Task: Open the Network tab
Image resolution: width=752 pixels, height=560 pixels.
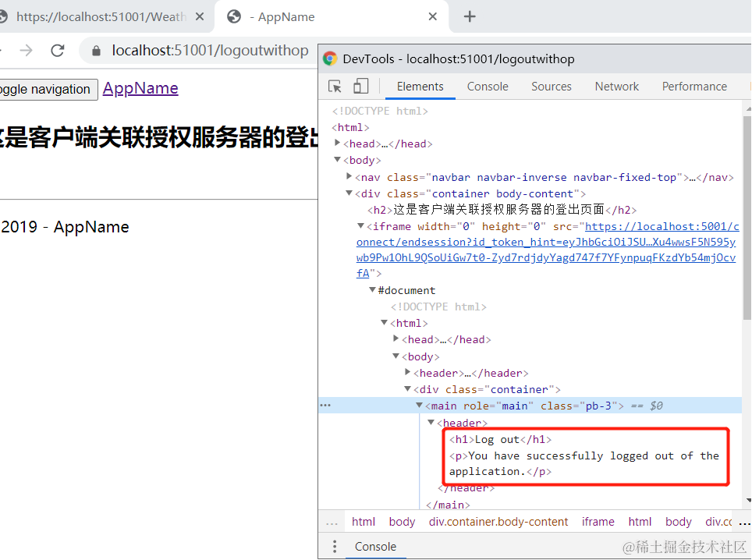Action: [617, 87]
